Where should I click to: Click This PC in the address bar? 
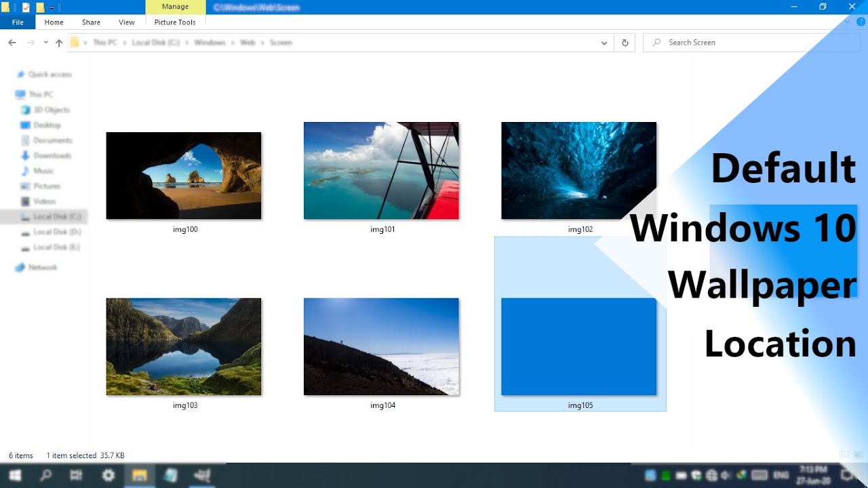point(105,43)
